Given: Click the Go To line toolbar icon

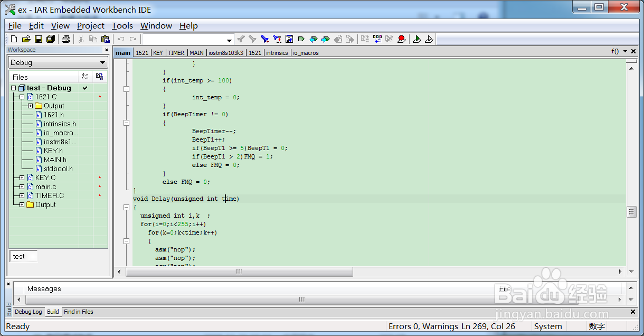Looking at the screenshot, I should coord(289,39).
